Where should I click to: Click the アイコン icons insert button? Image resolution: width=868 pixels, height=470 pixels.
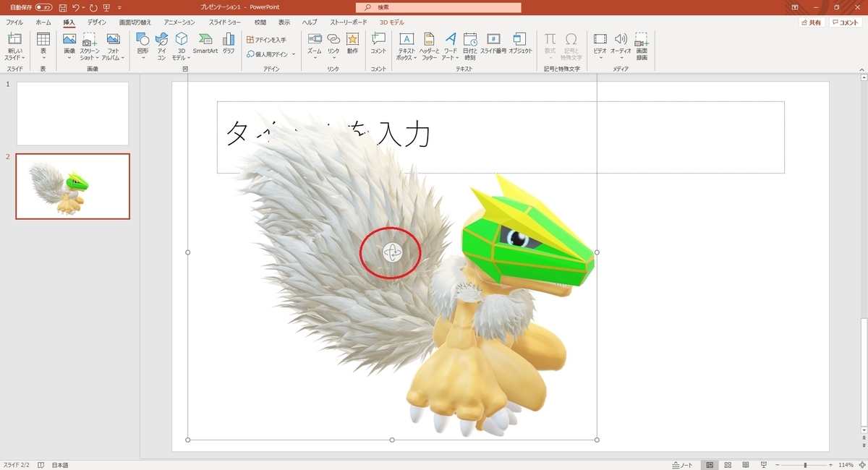161,47
